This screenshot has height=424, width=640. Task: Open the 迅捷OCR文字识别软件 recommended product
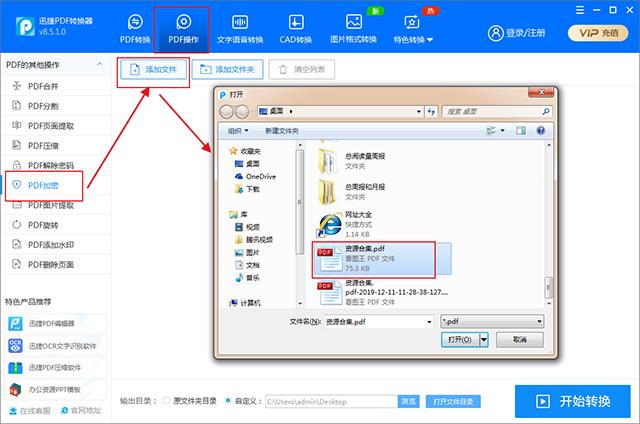pos(56,346)
